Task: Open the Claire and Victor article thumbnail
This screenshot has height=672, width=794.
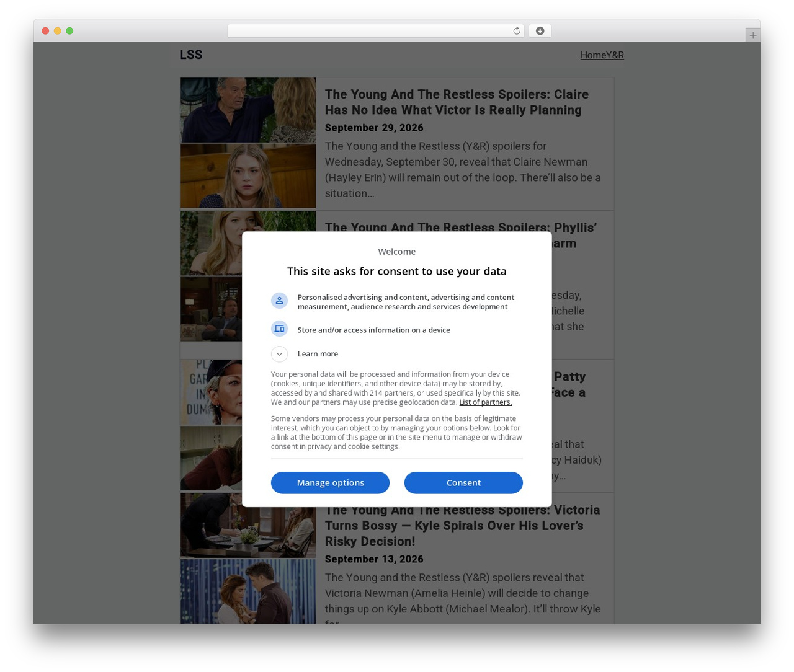Action: point(248,143)
